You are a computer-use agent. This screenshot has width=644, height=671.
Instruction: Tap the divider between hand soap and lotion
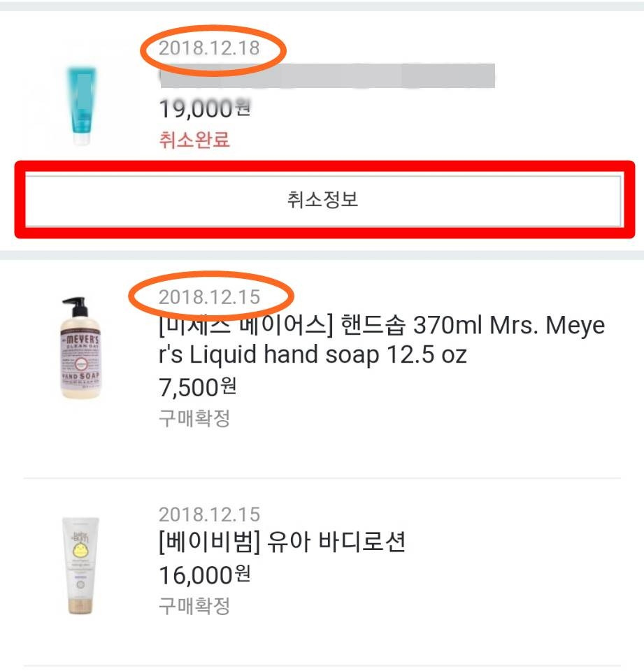click(322, 478)
